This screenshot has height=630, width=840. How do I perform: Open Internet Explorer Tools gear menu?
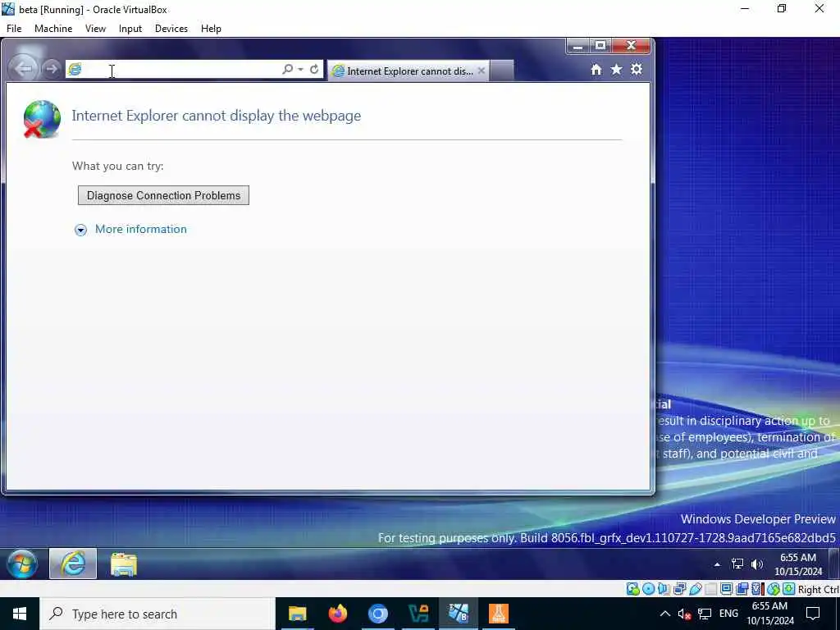click(x=637, y=69)
